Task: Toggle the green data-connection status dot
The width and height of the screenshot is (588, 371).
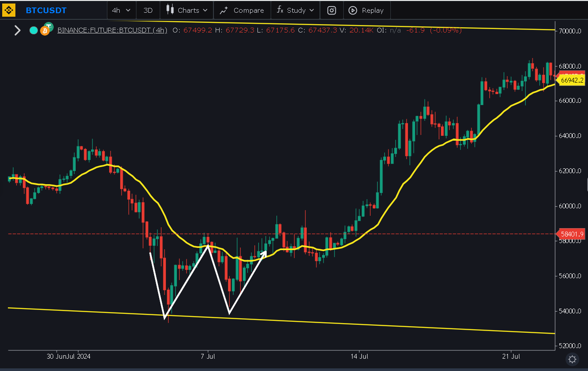Action: (x=33, y=30)
